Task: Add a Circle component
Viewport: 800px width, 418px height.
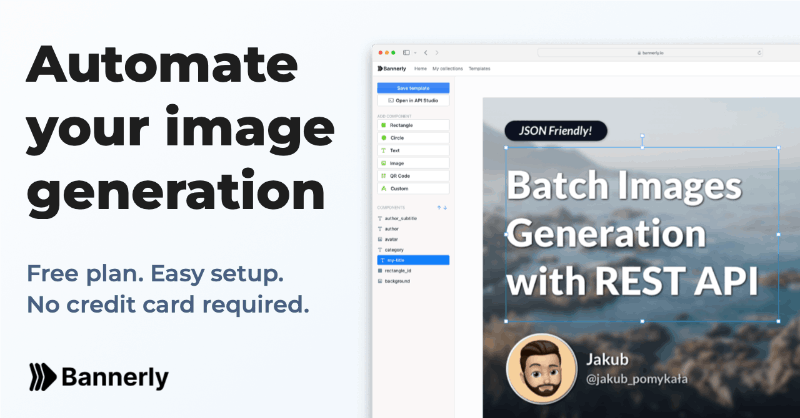Action: [x=413, y=138]
